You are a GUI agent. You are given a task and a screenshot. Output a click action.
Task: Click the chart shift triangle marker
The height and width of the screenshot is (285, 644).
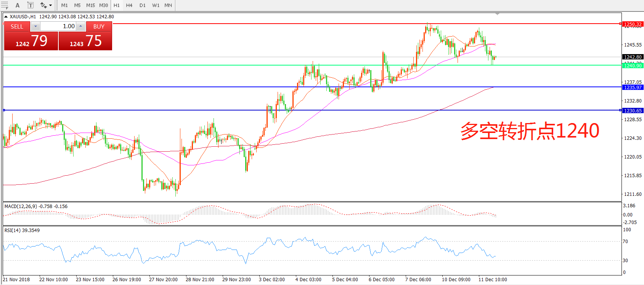click(x=497, y=14)
